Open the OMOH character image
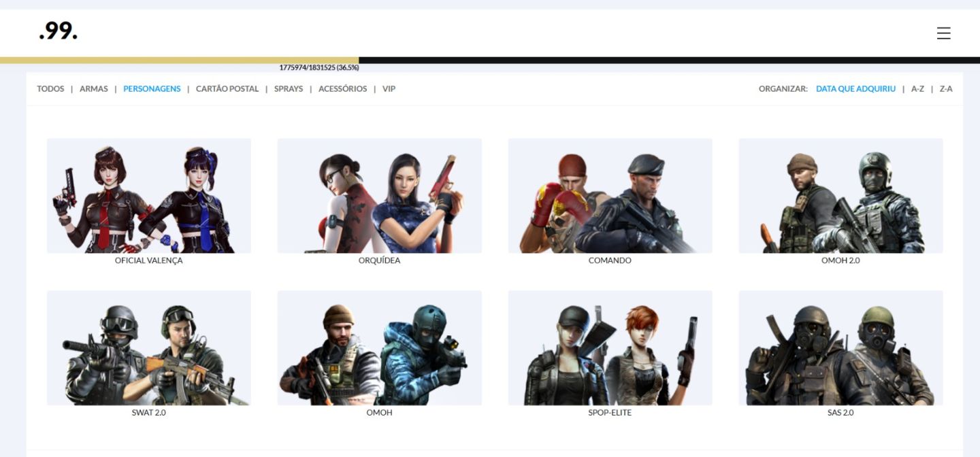Screen dimensions: 980x457 coord(380,348)
